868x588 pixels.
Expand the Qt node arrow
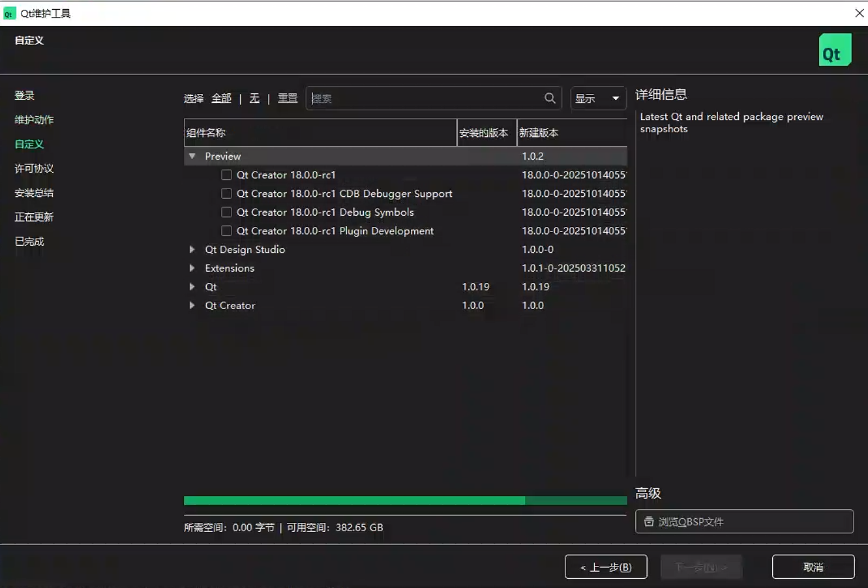[192, 287]
